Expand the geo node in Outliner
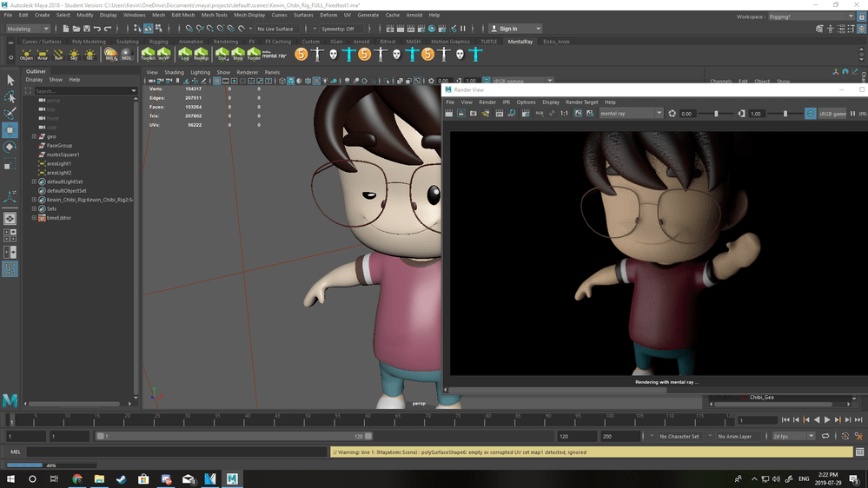868x488 pixels. (34, 136)
